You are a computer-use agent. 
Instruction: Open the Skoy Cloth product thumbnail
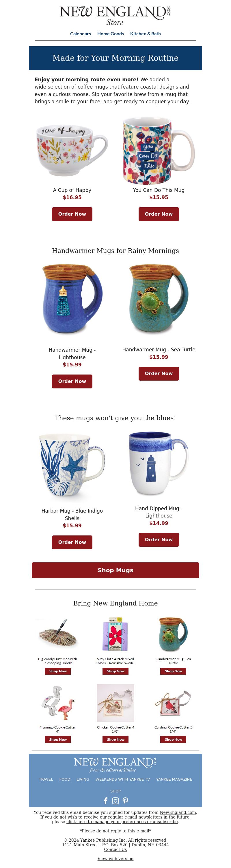(115, 634)
